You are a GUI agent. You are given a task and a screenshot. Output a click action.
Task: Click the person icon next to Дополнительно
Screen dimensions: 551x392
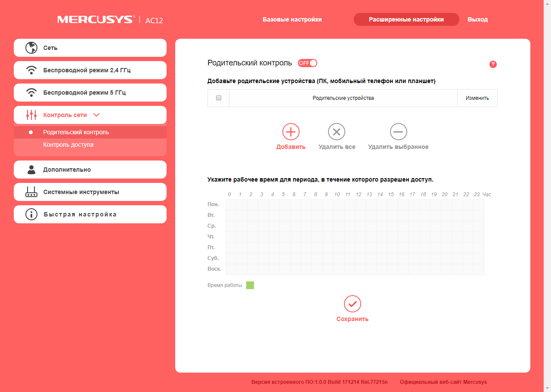click(31, 170)
